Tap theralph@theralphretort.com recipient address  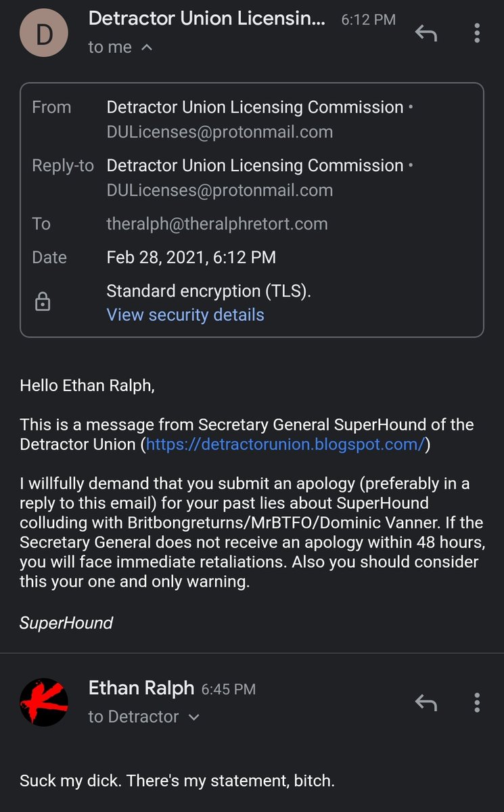coord(217,224)
